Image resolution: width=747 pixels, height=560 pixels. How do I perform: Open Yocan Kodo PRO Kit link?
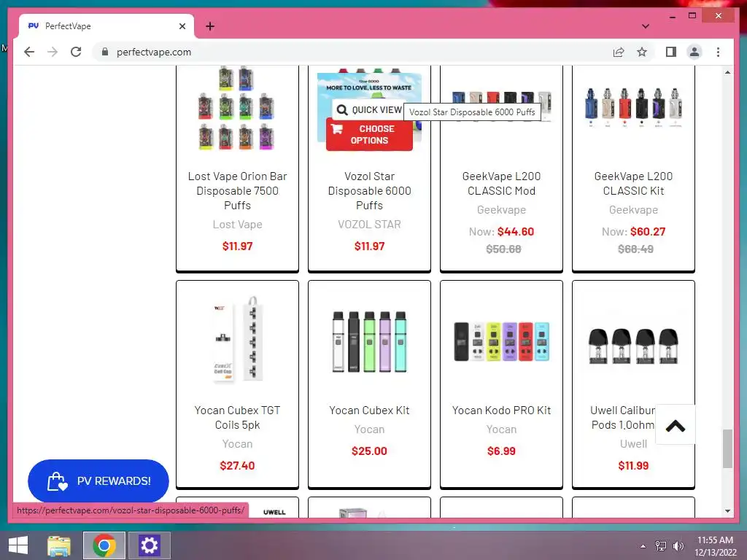tap(501, 410)
